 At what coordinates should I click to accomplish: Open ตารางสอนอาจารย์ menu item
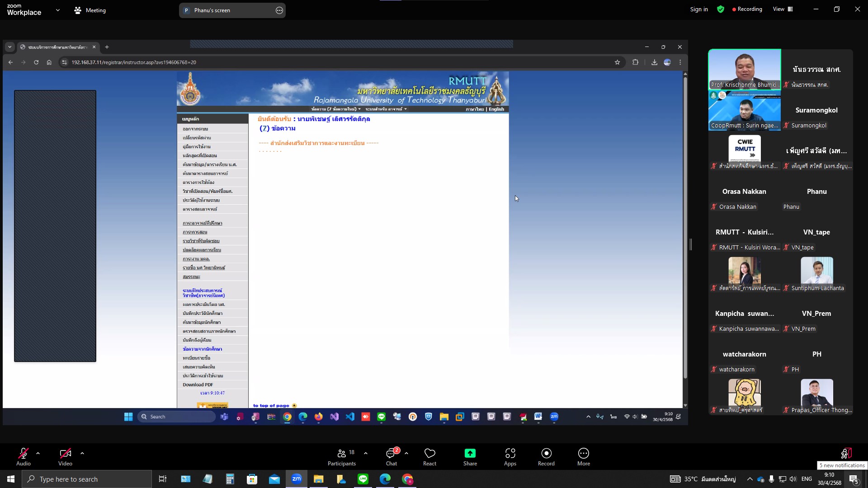tap(200, 209)
